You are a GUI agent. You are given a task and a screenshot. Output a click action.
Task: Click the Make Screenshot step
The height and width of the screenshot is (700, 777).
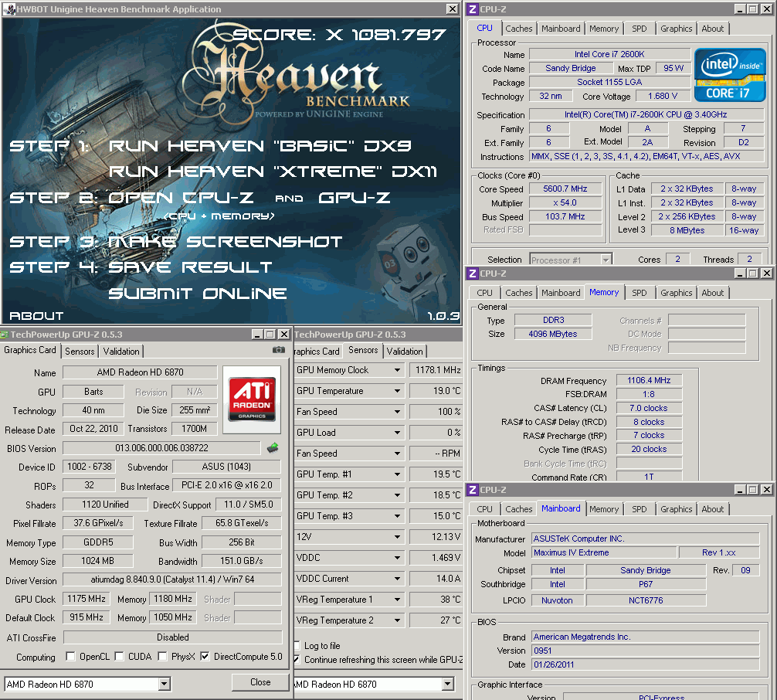[226, 242]
